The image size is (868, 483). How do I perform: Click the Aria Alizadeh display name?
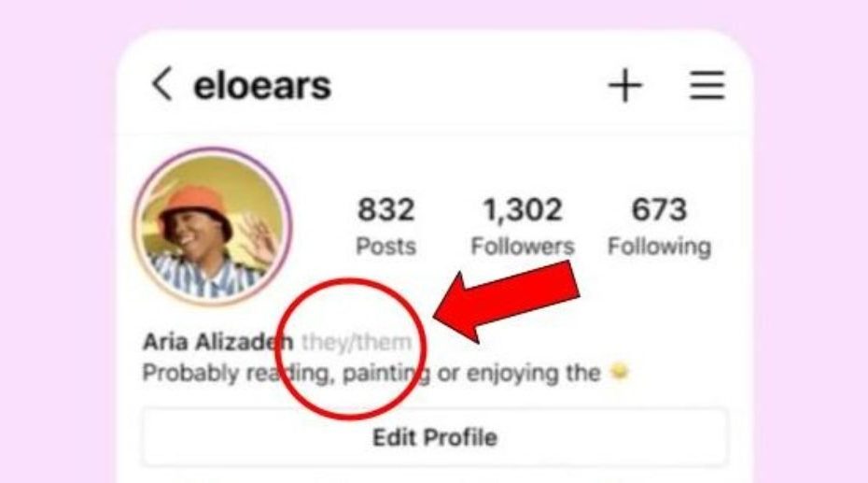click(217, 342)
